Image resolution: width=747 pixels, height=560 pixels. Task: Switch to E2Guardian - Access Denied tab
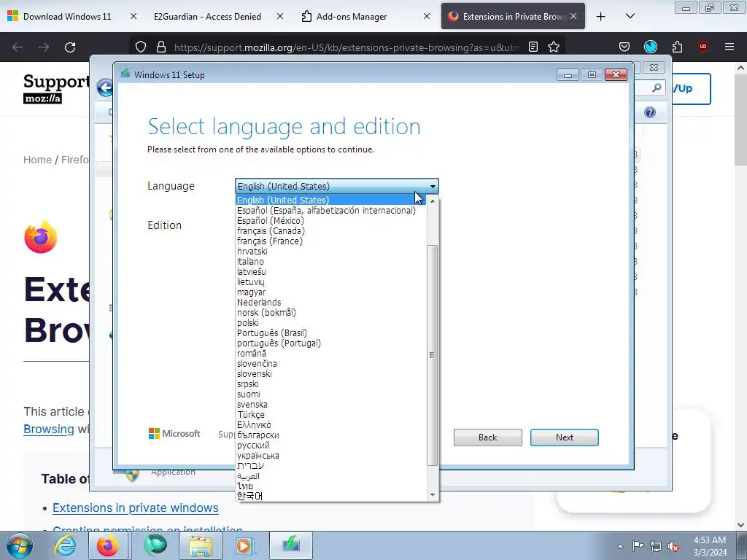click(207, 17)
